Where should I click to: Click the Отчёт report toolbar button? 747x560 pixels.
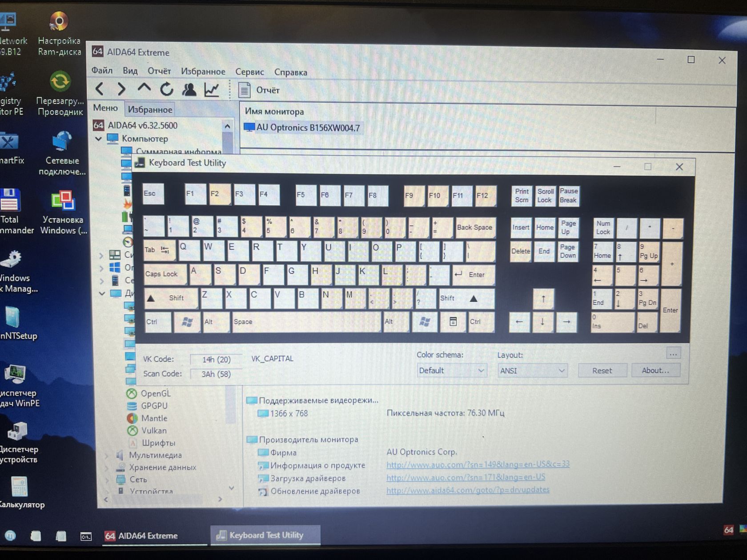click(259, 90)
